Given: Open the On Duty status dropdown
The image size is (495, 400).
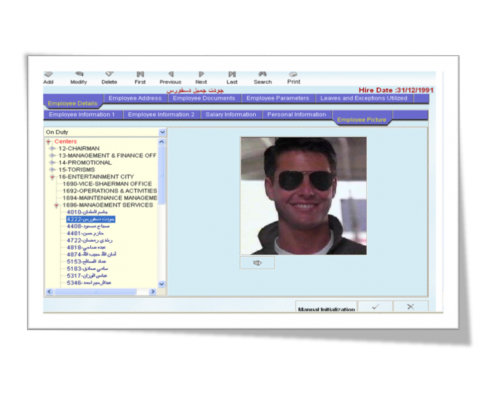Looking at the screenshot, I should click(x=162, y=132).
